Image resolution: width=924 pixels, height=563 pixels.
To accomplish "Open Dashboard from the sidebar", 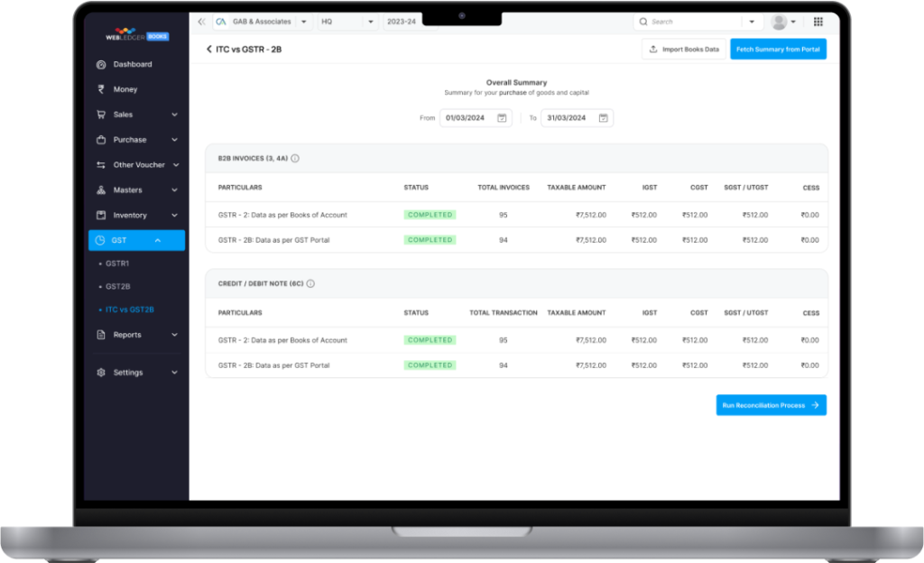I will 132,64.
